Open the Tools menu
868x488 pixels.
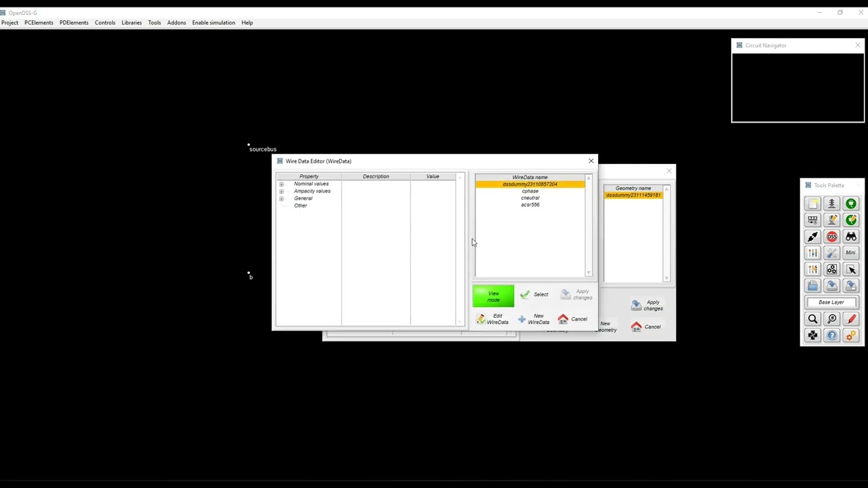coord(155,22)
